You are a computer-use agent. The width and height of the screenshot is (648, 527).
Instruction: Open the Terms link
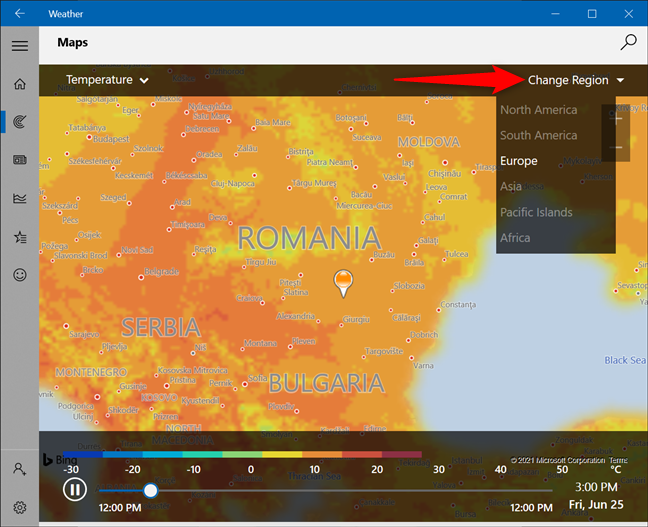(618, 460)
